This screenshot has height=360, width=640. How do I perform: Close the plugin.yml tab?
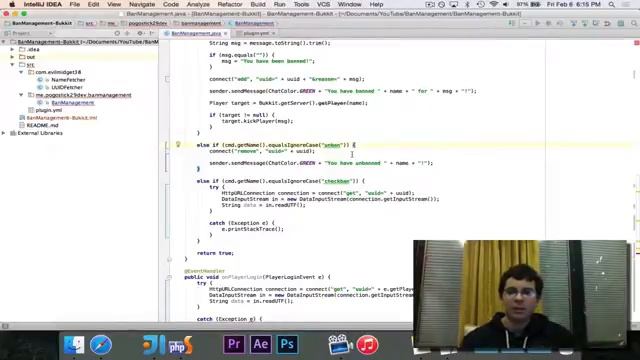click(273, 33)
